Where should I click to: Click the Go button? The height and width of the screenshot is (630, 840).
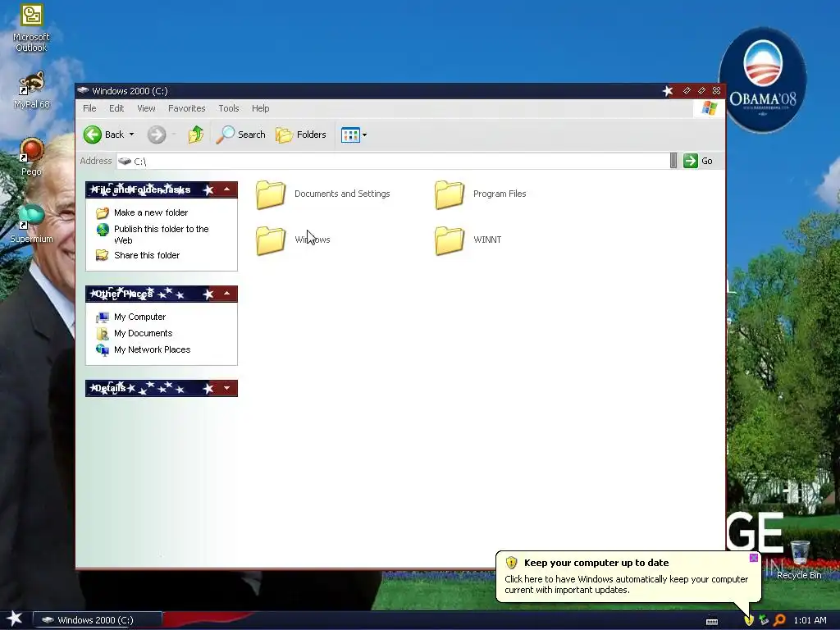point(698,161)
